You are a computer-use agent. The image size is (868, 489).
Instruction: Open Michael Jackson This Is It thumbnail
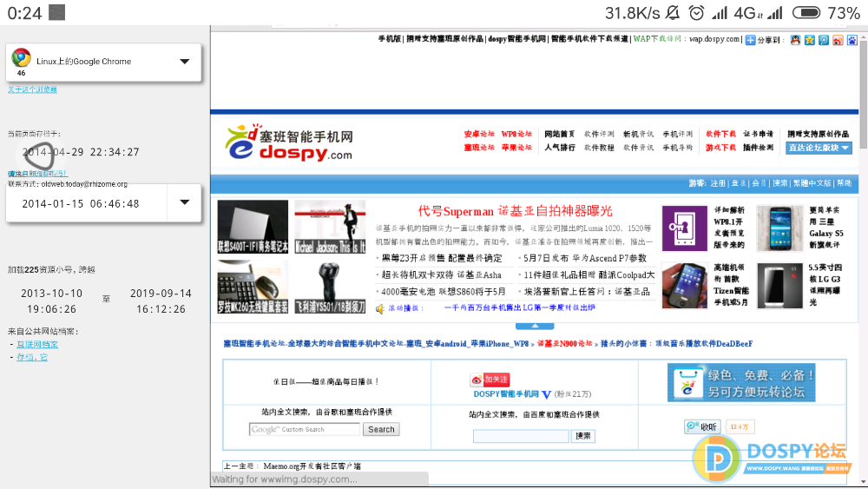330,227
